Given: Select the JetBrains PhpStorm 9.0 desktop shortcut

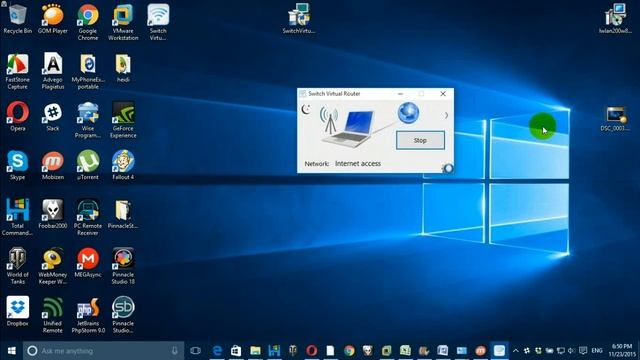Looking at the screenshot, I should tap(88, 315).
